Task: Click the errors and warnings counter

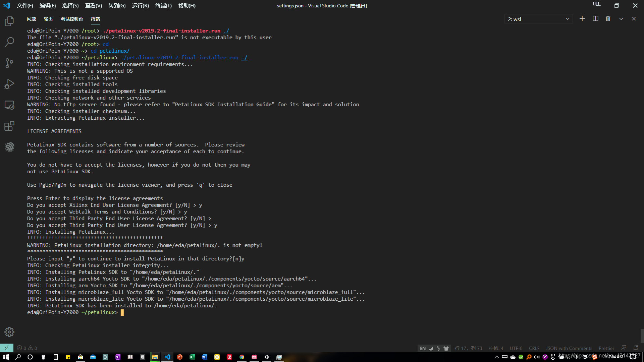Action: pyautogui.click(x=27, y=348)
